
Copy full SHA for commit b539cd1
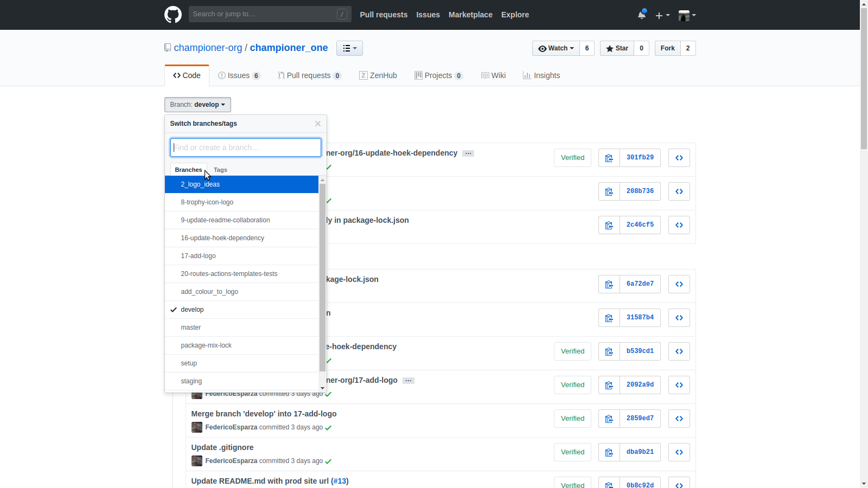coord(609,351)
